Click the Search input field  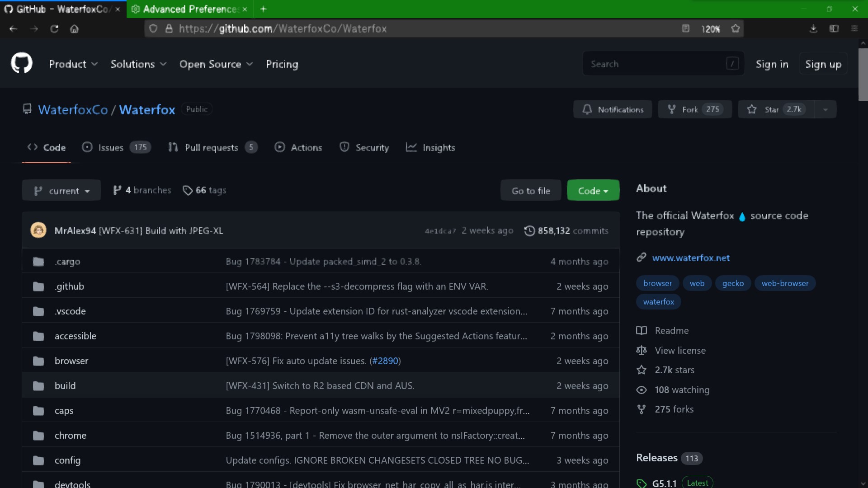(x=656, y=64)
